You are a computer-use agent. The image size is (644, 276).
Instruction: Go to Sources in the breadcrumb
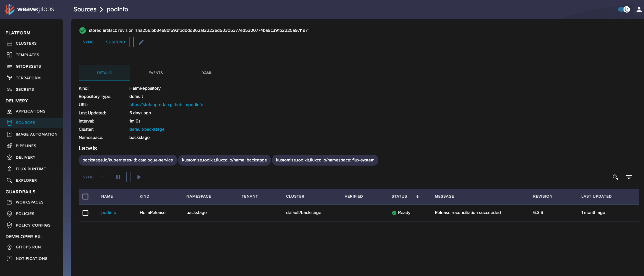click(85, 9)
